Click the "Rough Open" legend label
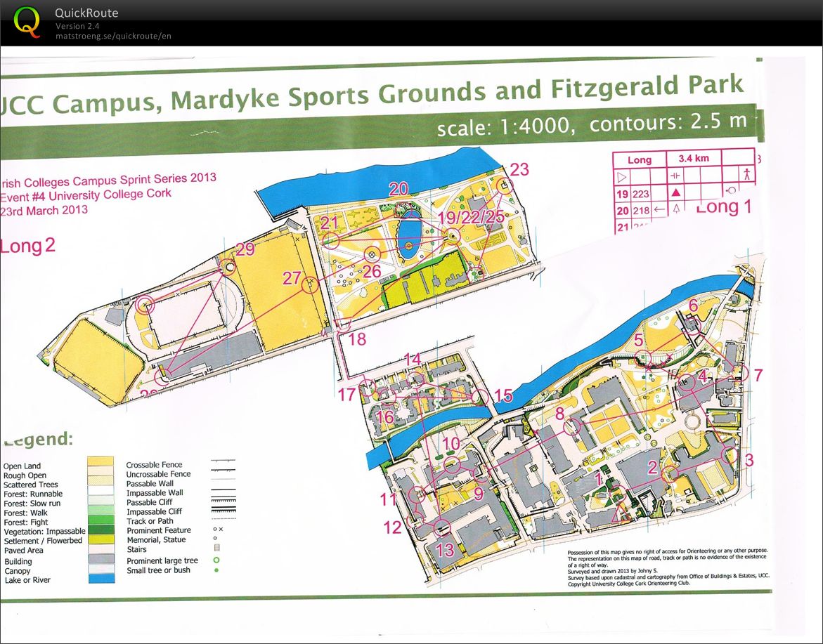The width and height of the screenshot is (823, 644). click(x=25, y=475)
